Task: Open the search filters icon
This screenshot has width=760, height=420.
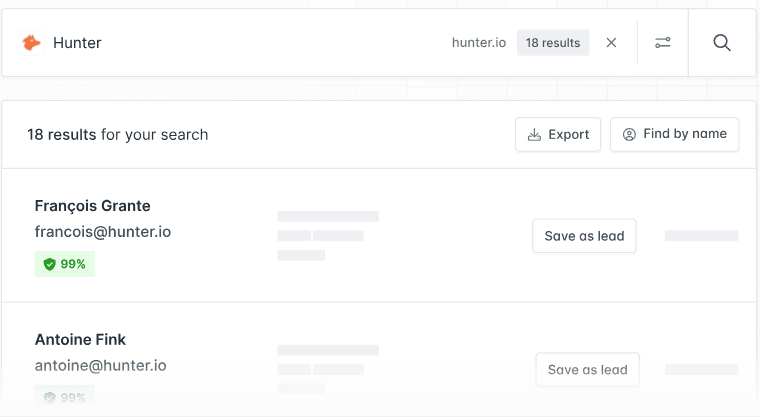Action: (663, 43)
